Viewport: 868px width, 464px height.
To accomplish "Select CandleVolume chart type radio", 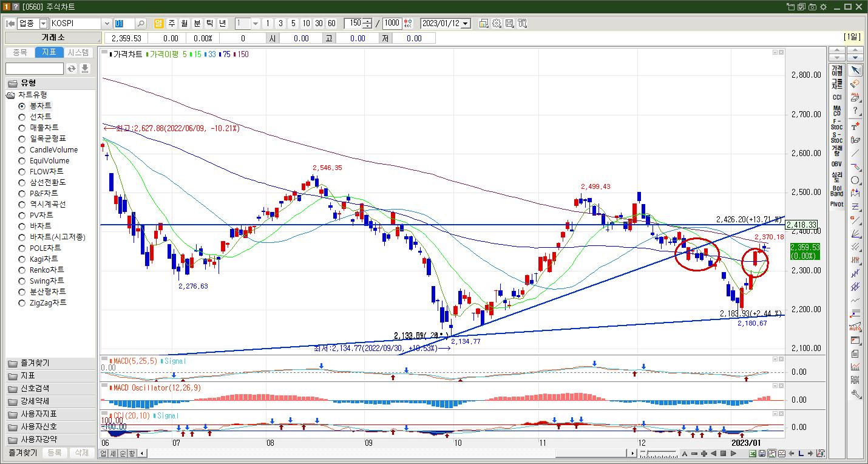I will [x=22, y=149].
